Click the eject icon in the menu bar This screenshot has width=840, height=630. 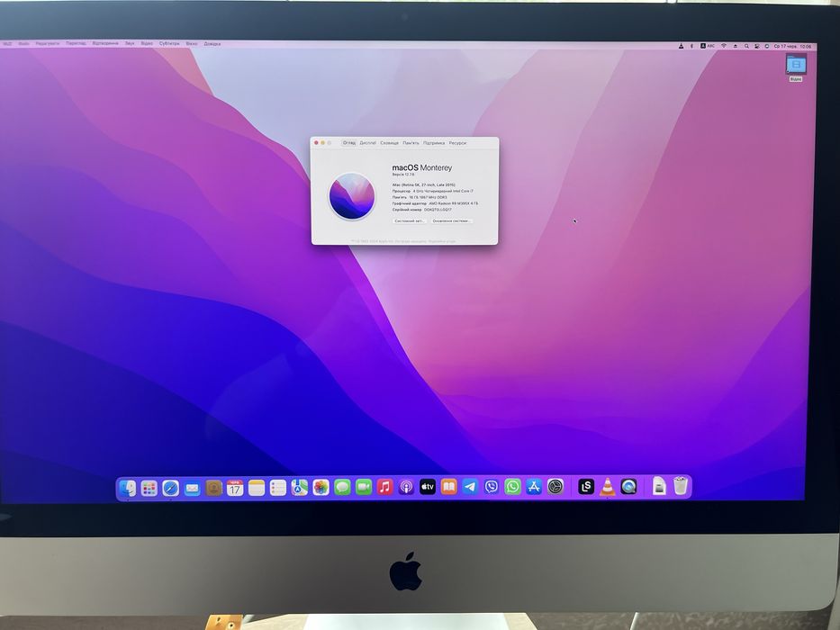(735, 47)
